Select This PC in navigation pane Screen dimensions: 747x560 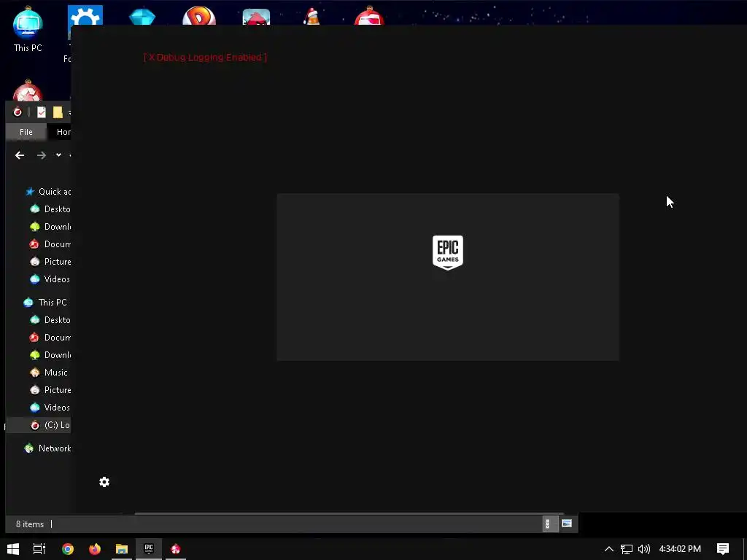click(x=45, y=303)
